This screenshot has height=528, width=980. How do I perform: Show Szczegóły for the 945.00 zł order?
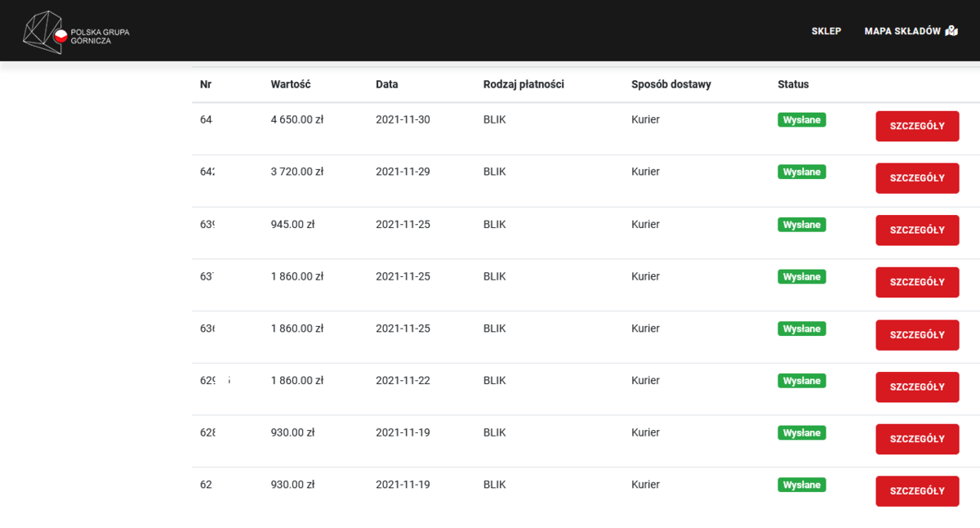[x=916, y=230]
